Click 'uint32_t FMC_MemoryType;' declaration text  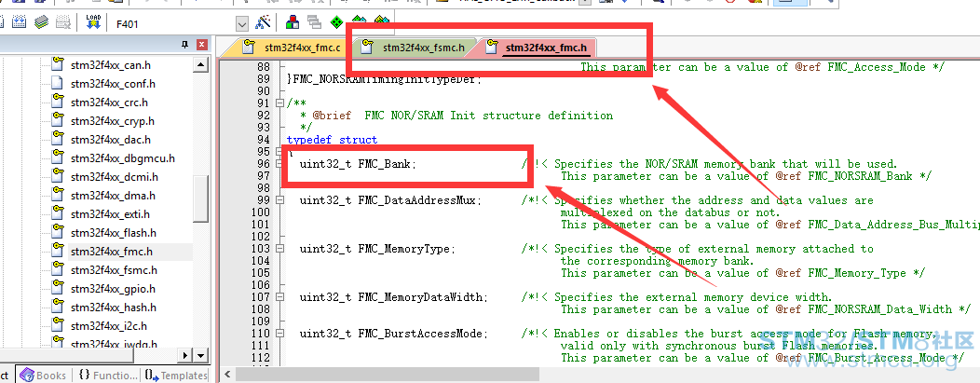[377, 250]
